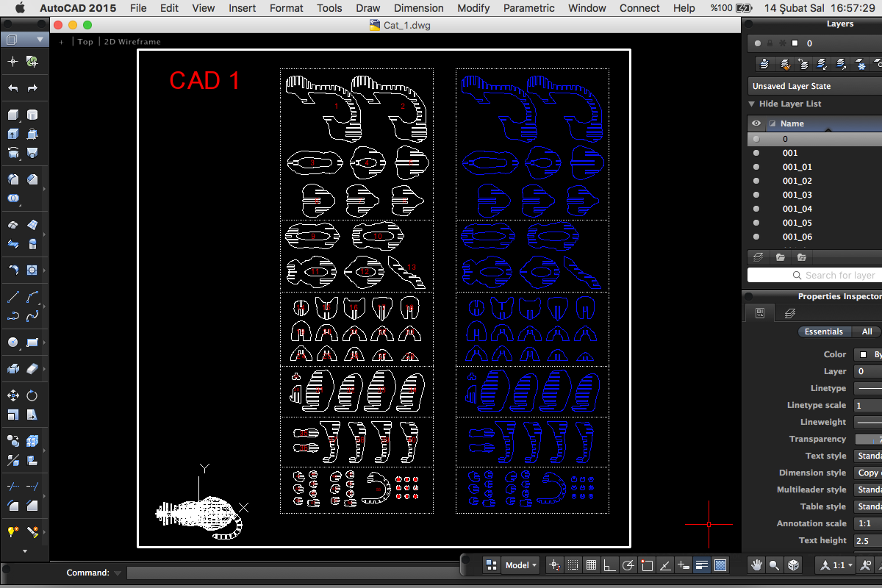Viewport: 882px width, 588px height.
Task: Open the 3D view cube icon in status bar
Action: coord(793,565)
